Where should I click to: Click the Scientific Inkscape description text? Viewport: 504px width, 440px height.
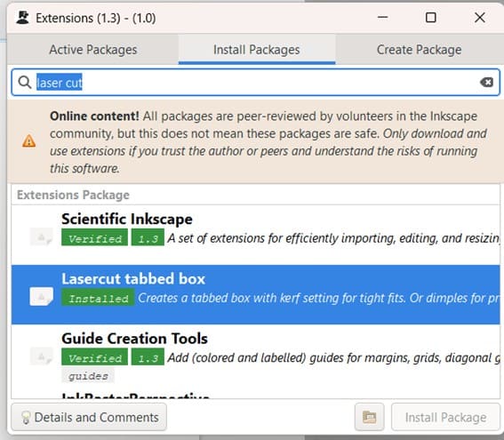click(333, 238)
